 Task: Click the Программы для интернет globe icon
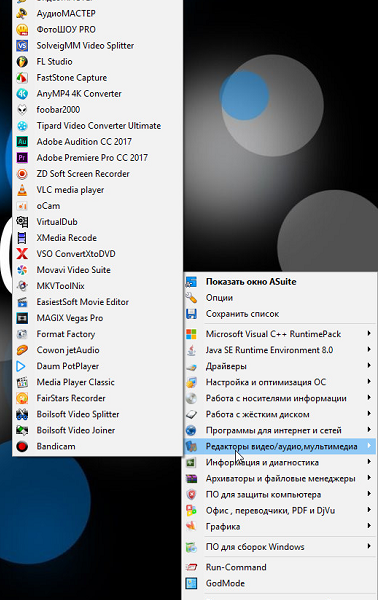click(x=191, y=430)
